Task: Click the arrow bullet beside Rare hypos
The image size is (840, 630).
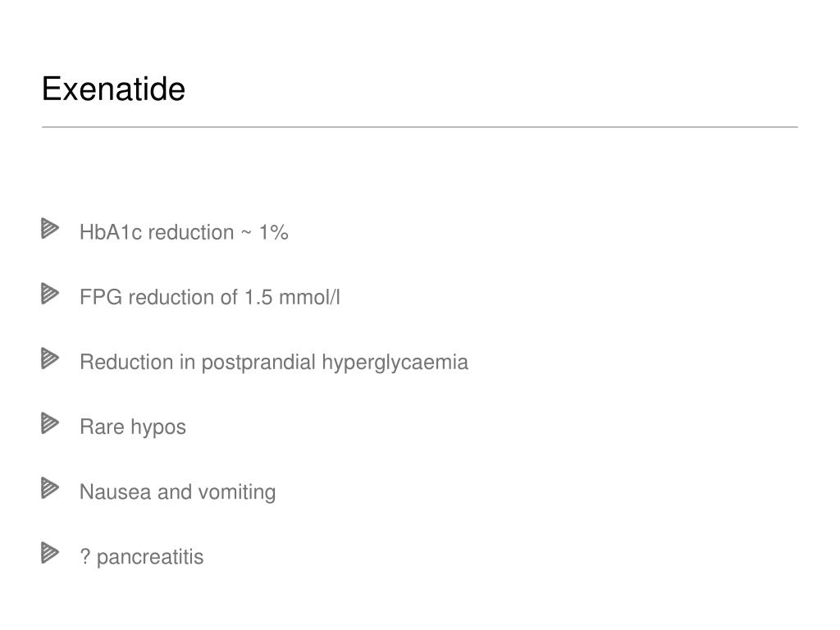Action: tap(50, 423)
